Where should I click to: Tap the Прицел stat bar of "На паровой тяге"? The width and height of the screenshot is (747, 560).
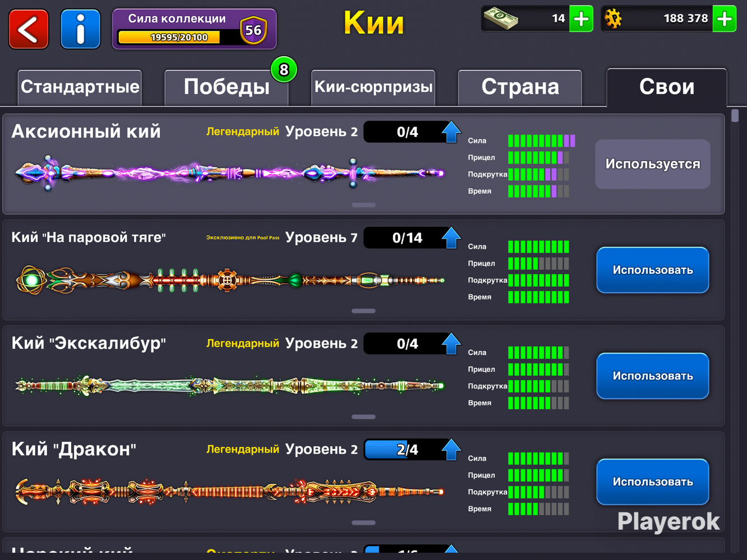(539, 263)
